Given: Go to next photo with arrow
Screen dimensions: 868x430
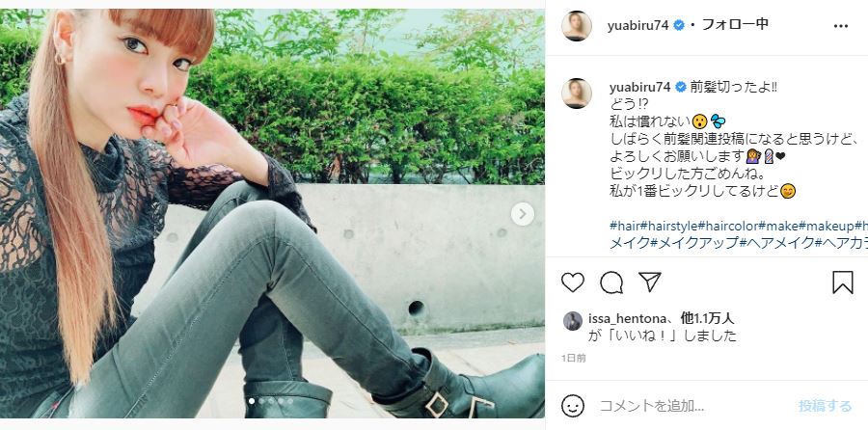Looking at the screenshot, I should pyautogui.click(x=522, y=214).
